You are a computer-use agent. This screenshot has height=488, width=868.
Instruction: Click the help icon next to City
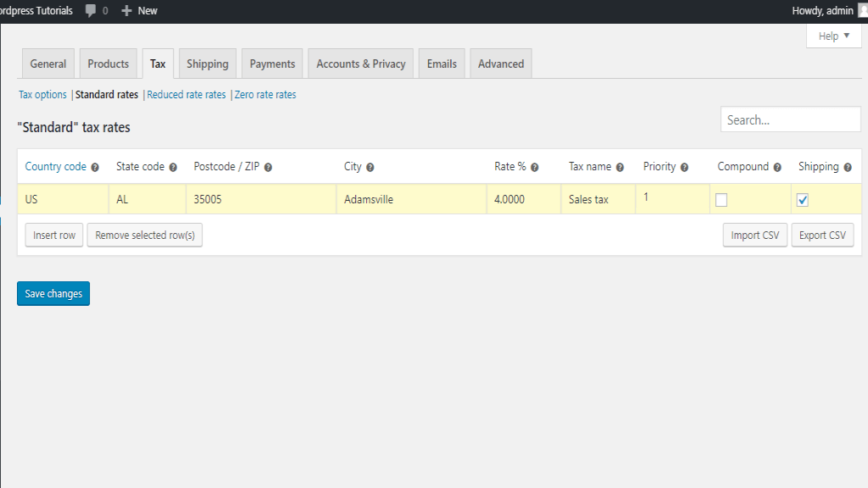click(x=370, y=168)
